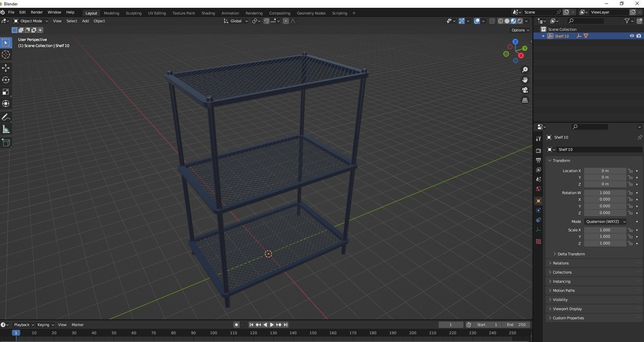Disable Shelf 10 in renders camera icon
Image resolution: width=644 pixels, height=342 pixels.
pyautogui.click(x=639, y=36)
